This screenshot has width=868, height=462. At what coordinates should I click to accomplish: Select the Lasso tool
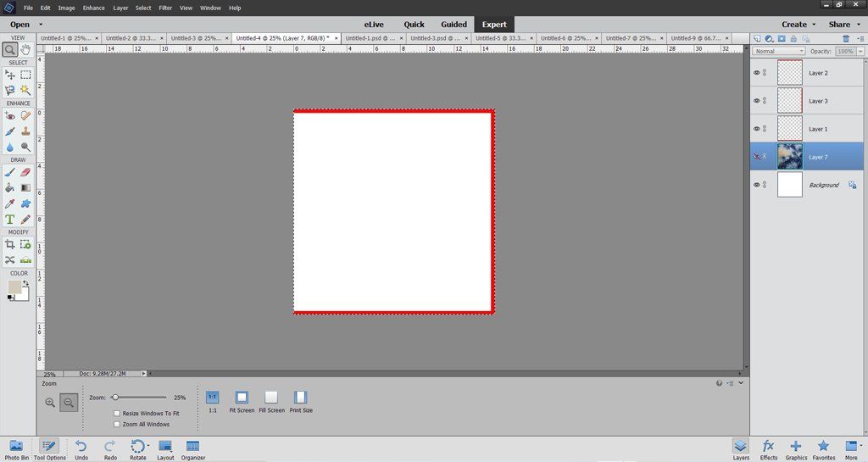pos(10,90)
